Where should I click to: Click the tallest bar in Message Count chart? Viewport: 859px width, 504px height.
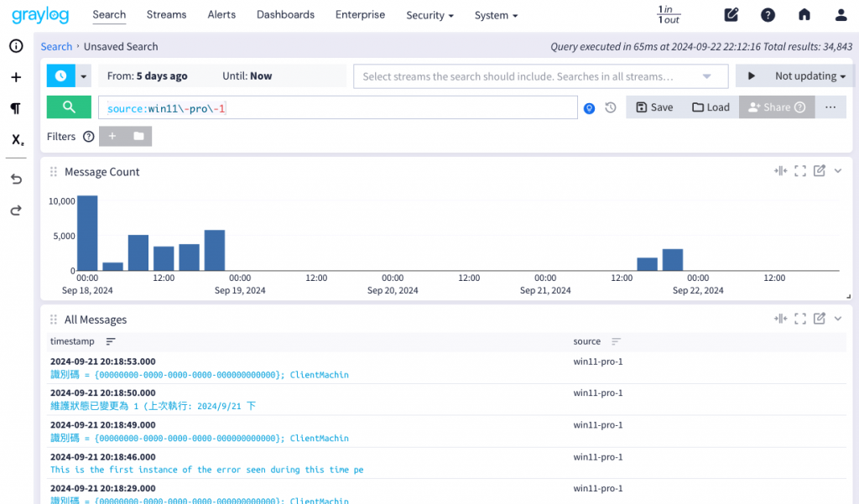click(87, 233)
